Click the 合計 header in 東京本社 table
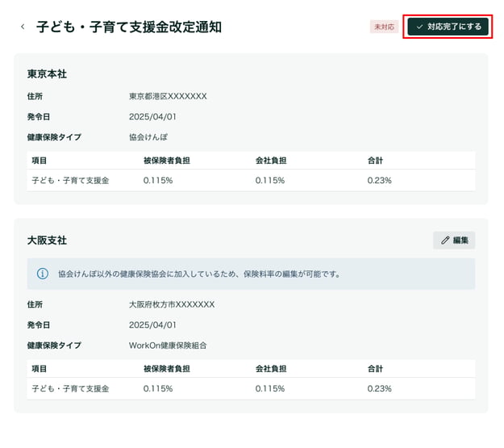This screenshot has height=448, width=504. point(375,161)
